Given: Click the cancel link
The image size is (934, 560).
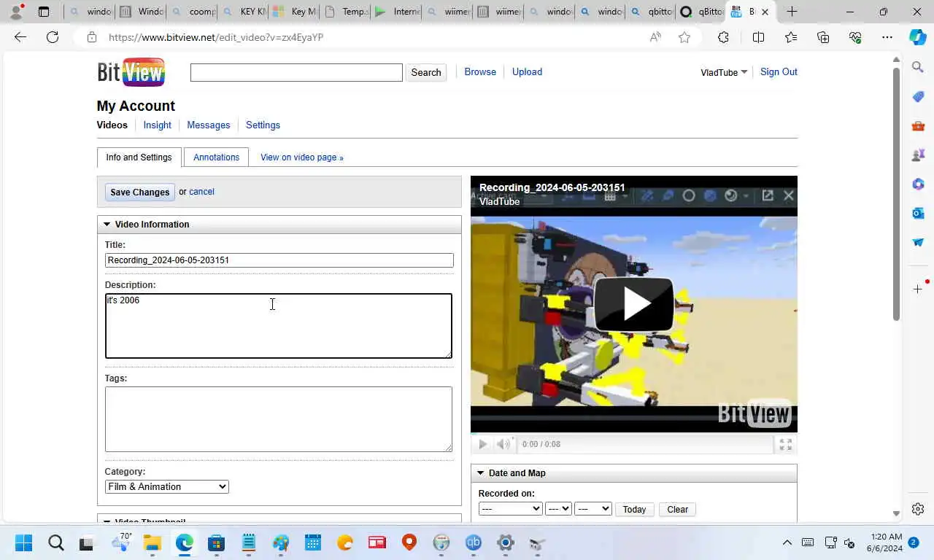Looking at the screenshot, I should 201,192.
